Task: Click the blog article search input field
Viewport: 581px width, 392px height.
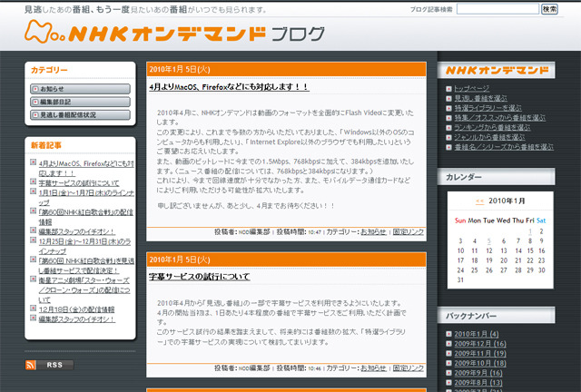Action: pos(497,9)
